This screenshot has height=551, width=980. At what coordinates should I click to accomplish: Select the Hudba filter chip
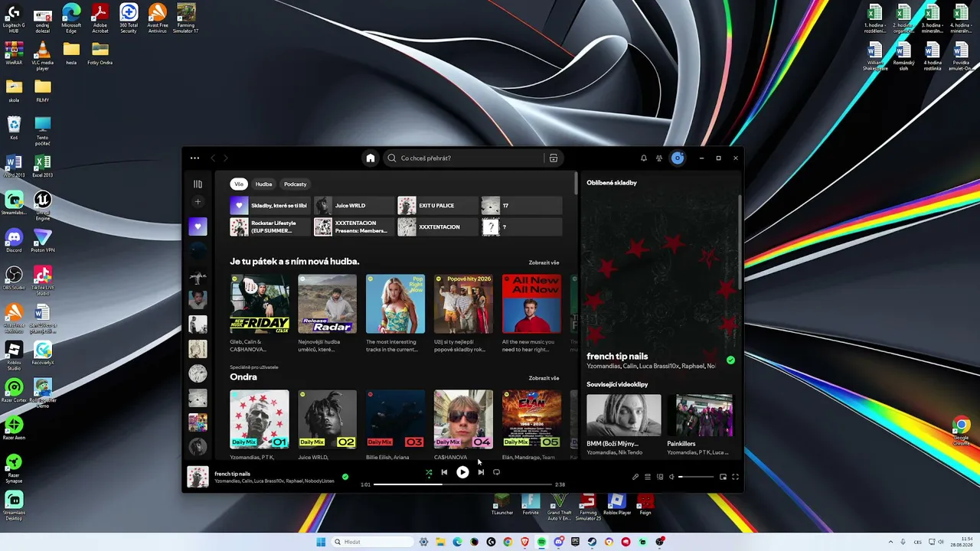click(263, 184)
